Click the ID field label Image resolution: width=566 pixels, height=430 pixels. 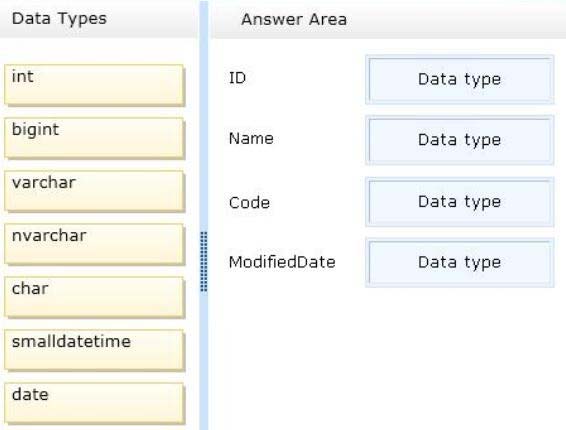pos(237,78)
